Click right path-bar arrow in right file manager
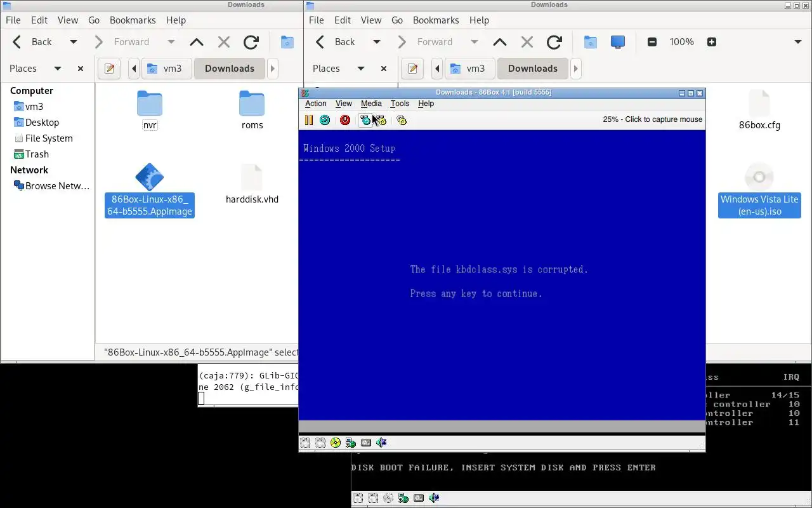The height and width of the screenshot is (508, 812). click(576, 69)
